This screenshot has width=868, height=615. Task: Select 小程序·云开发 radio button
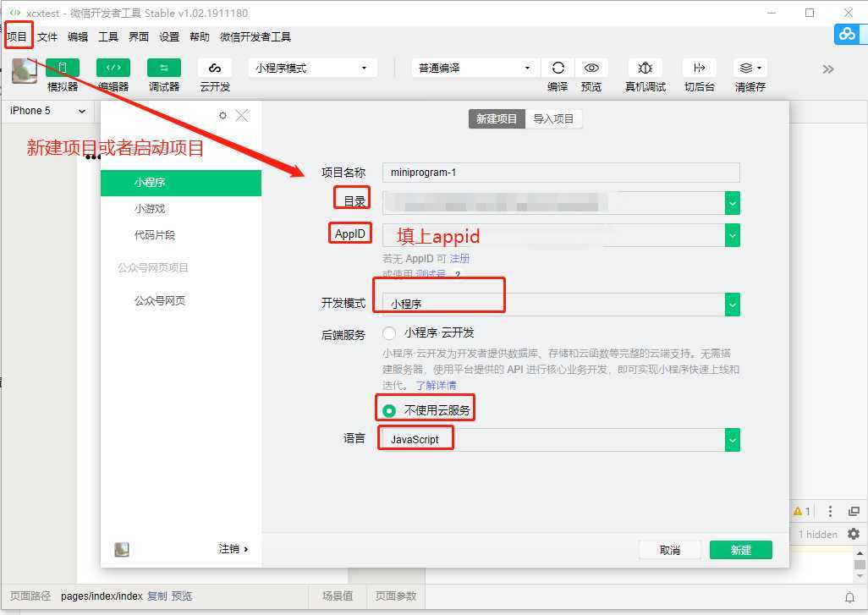(389, 332)
